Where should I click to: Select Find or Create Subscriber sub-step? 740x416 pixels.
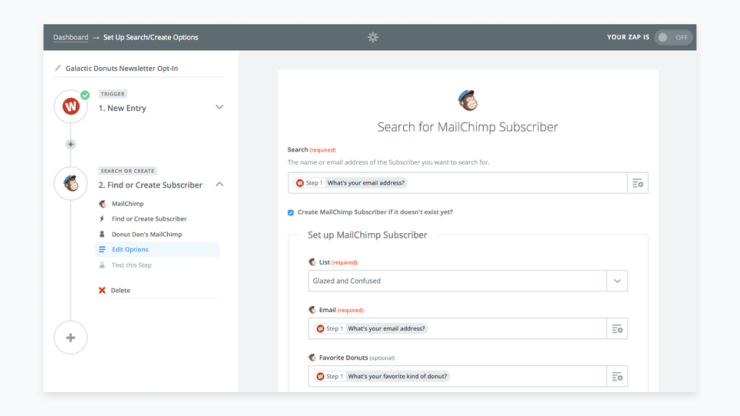[149, 219]
